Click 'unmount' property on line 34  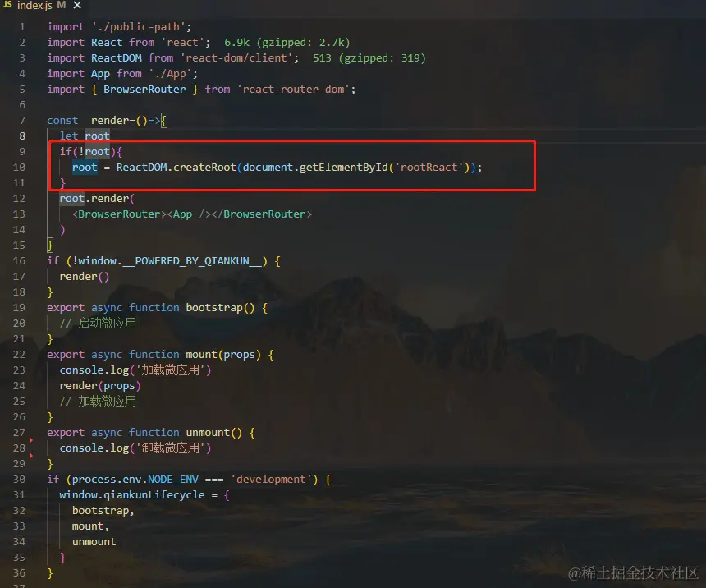point(94,542)
